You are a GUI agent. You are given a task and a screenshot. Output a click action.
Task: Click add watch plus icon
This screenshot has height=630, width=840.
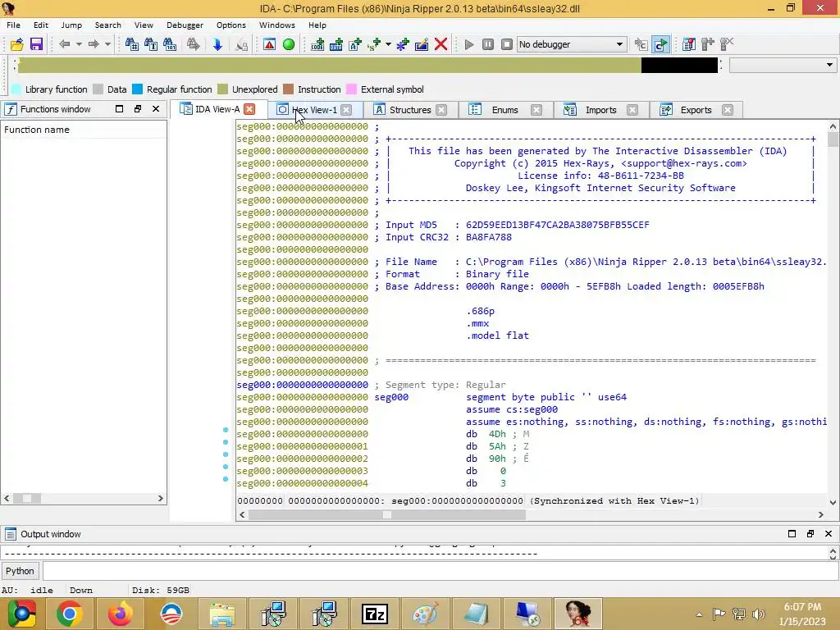point(708,44)
